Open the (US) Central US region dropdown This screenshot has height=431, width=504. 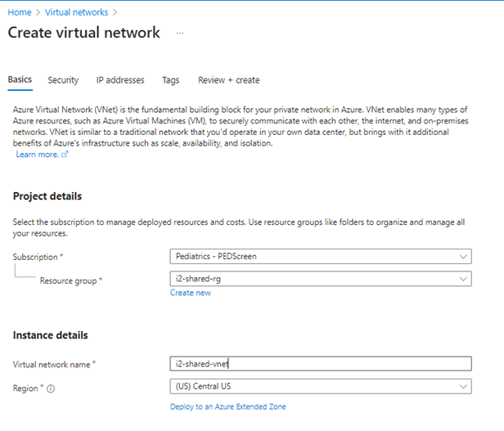click(321, 386)
